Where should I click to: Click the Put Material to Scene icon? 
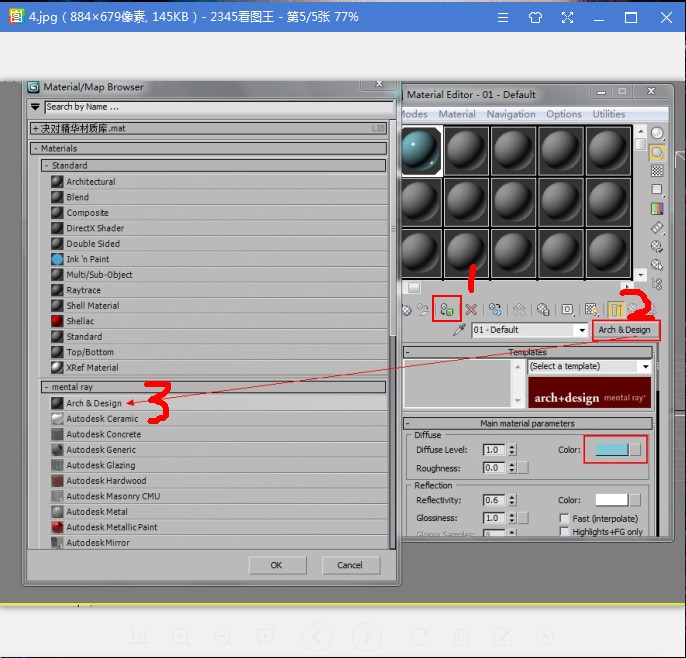pyautogui.click(x=423, y=310)
